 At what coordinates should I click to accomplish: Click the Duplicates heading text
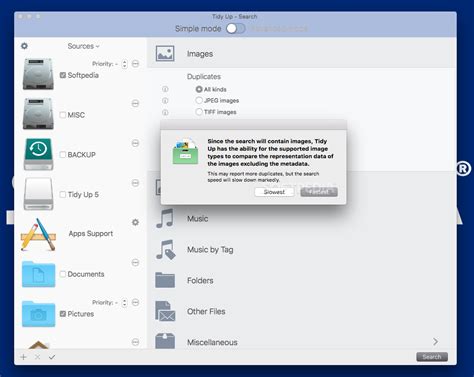(204, 77)
